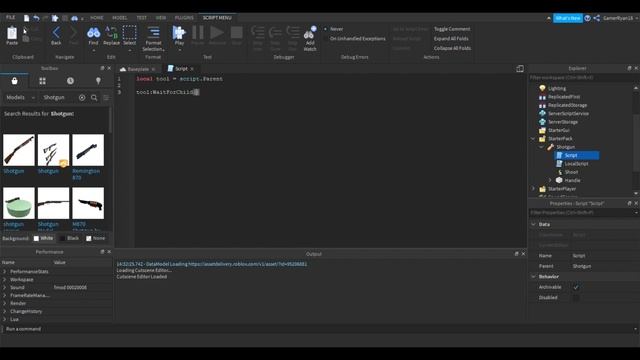The image size is (640, 360).
Task: Select the Shoot item in Explorer
Action: pos(571,172)
